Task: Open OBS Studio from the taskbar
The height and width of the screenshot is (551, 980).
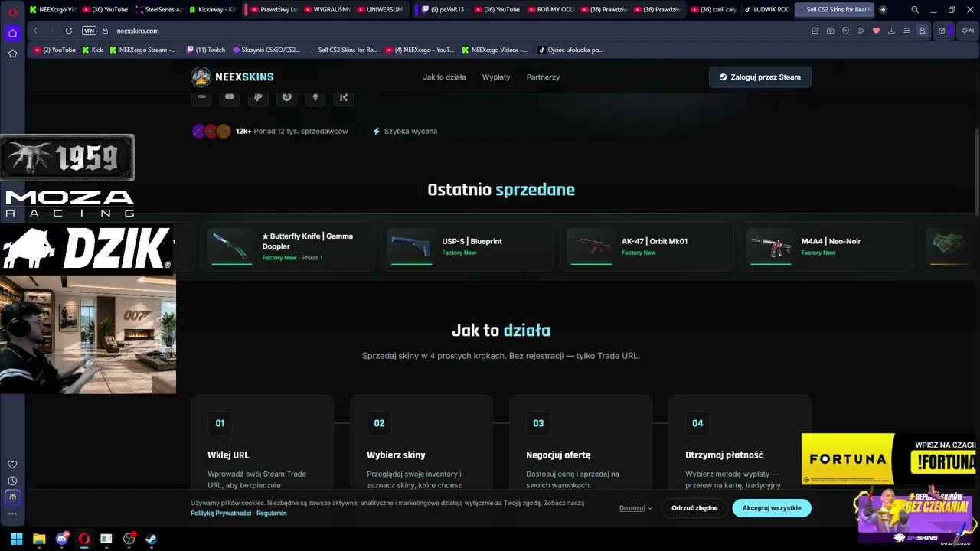Action: coord(129,539)
